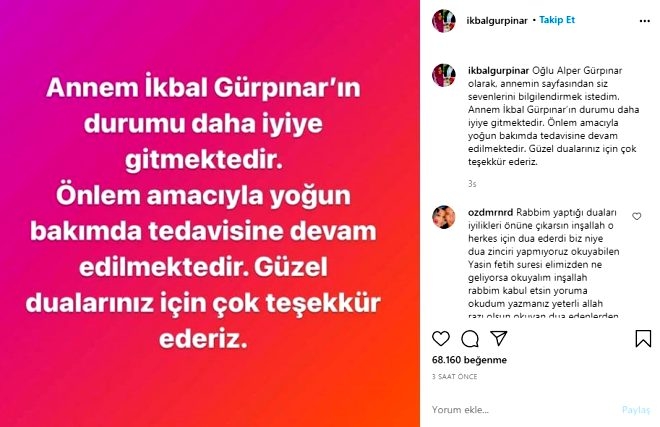Screen dimensions: 660x427
Task: Open ikbalgurpinar avatar beside the caption
Action: tap(444, 75)
